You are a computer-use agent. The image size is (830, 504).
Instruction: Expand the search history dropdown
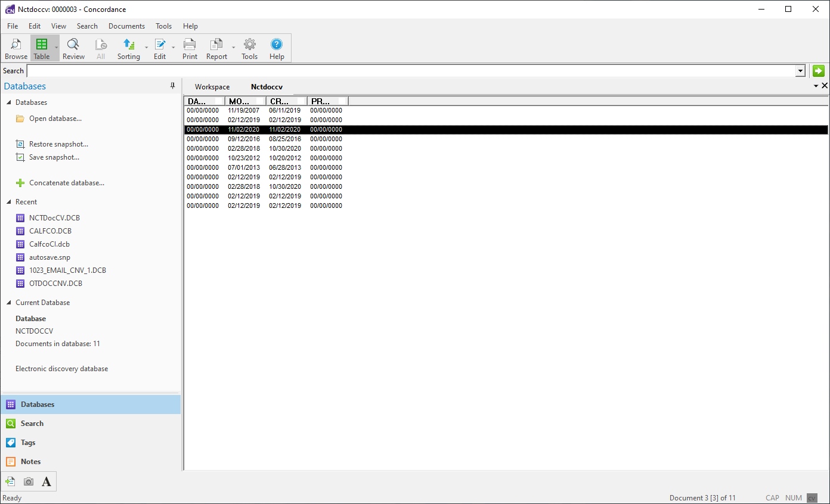(801, 71)
